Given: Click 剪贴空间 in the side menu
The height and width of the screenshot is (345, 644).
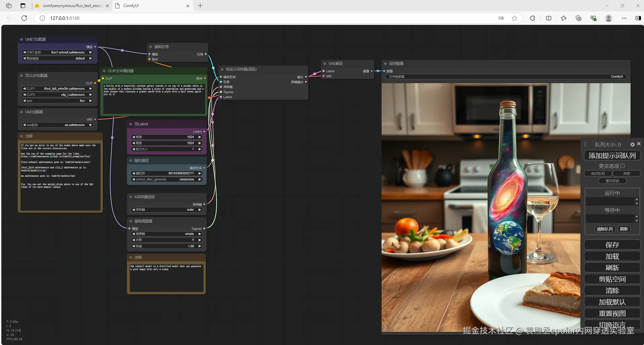Looking at the screenshot, I should (x=612, y=279).
